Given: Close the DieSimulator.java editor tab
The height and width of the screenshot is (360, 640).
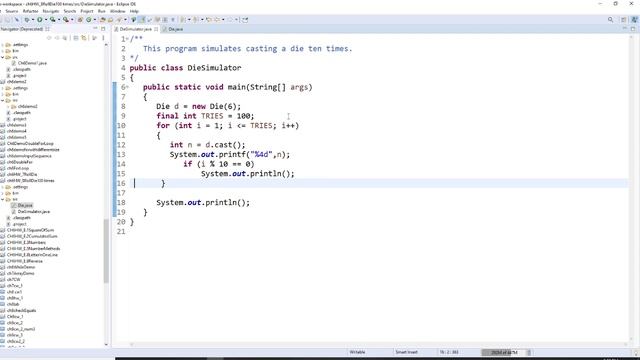Looking at the screenshot, I should (156, 29).
